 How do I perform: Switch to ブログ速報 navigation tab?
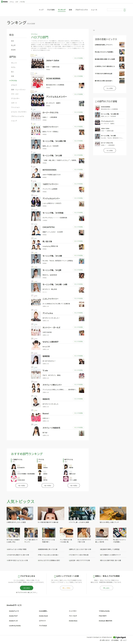(x=51, y=10)
